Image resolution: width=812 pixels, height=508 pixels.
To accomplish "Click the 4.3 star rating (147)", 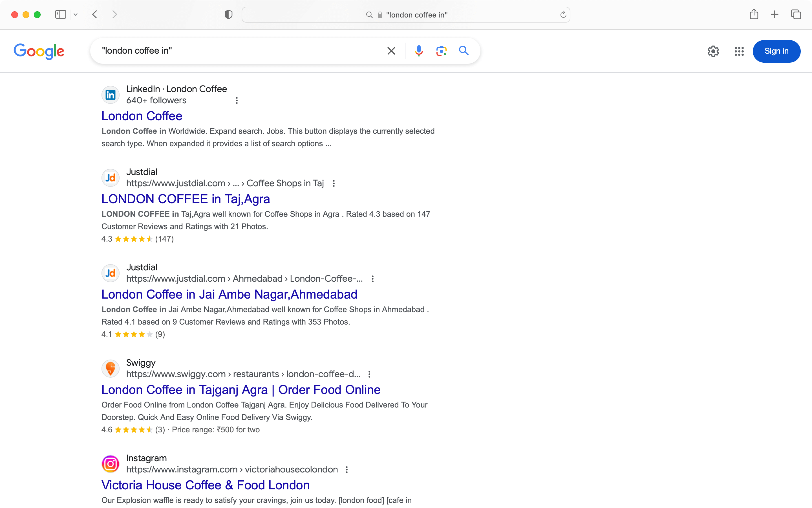I will pyautogui.click(x=138, y=239).
